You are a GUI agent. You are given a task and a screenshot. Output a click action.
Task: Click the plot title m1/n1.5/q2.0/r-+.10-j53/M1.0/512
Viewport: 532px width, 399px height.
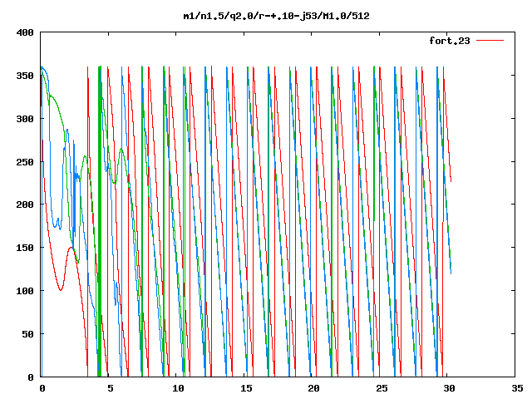(276, 16)
